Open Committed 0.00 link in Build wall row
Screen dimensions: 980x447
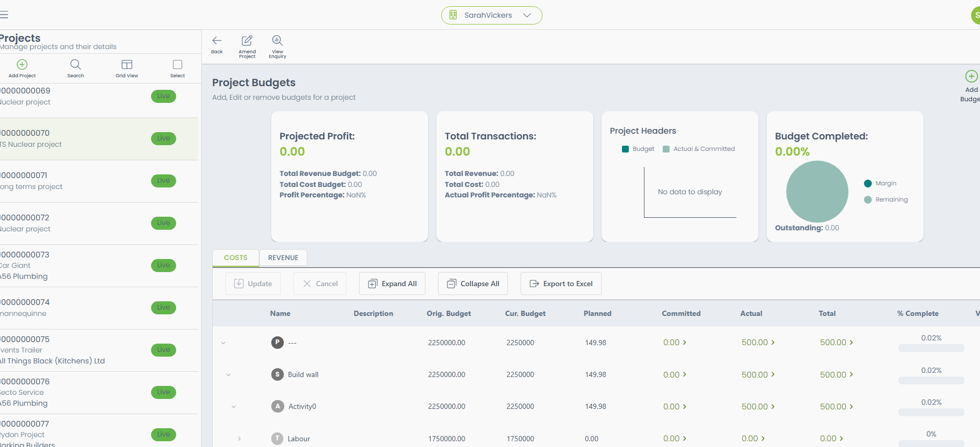675,375
